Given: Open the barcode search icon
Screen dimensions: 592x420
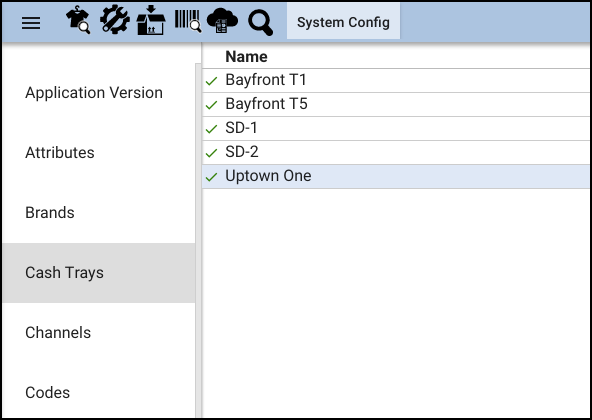Looking at the screenshot, I should (x=188, y=21).
